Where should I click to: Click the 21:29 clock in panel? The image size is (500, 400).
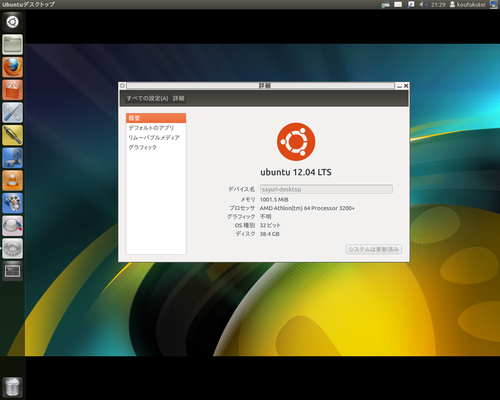click(x=438, y=5)
